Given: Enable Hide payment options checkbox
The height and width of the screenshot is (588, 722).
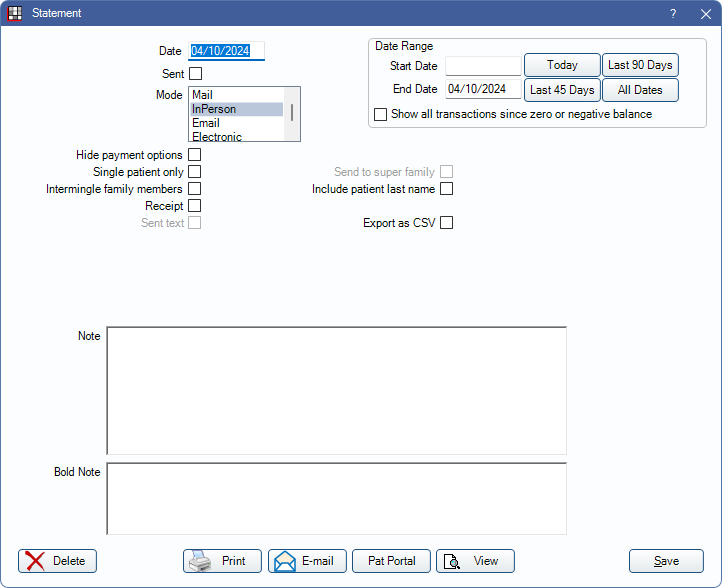Looking at the screenshot, I should pos(195,155).
